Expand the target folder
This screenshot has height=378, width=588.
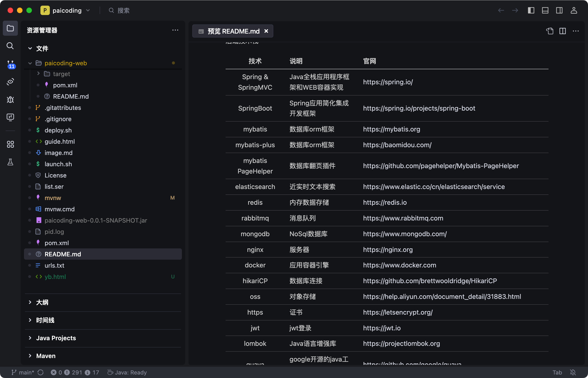39,74
